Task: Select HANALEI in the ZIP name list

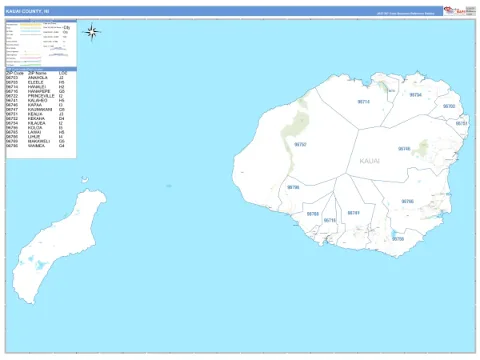Action: 37,87
